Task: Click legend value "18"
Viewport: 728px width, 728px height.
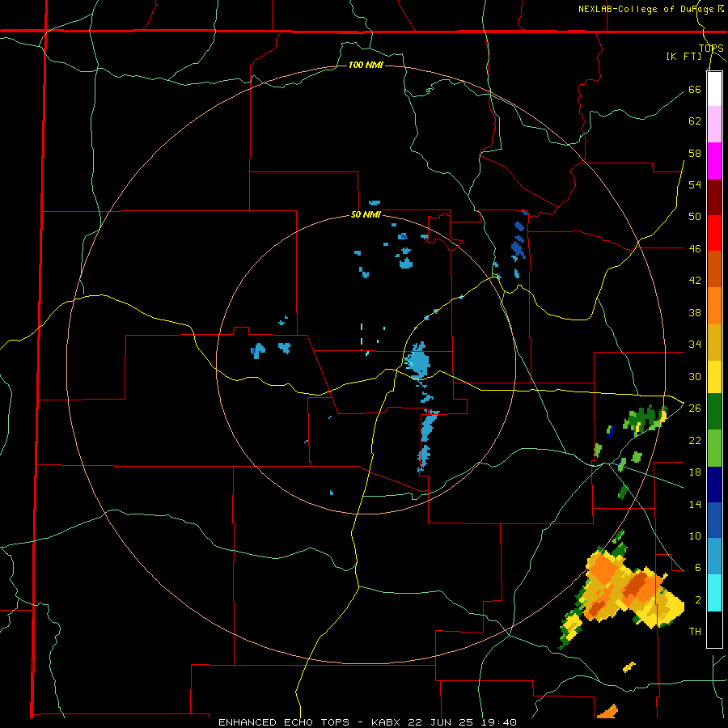Action: (695, 472)
